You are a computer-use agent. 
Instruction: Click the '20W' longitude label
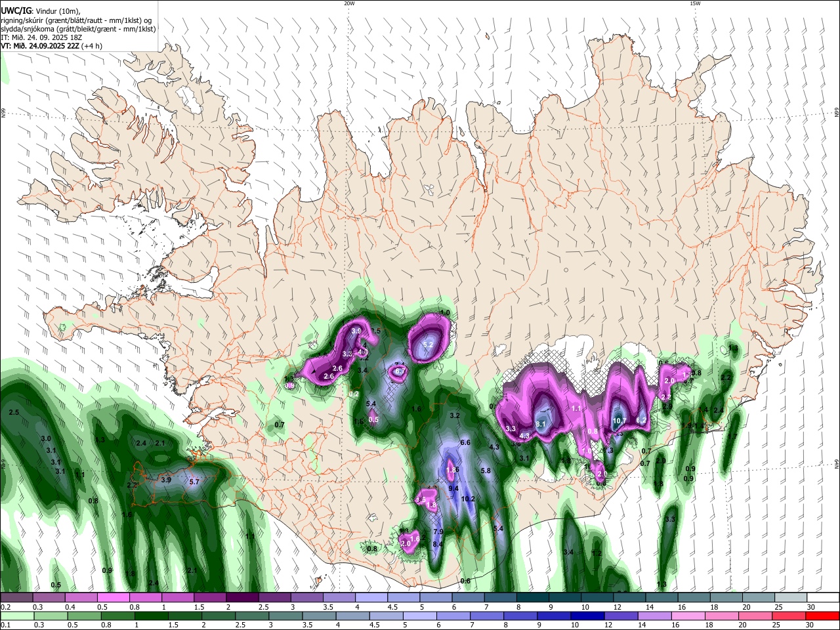click(349, 3)
